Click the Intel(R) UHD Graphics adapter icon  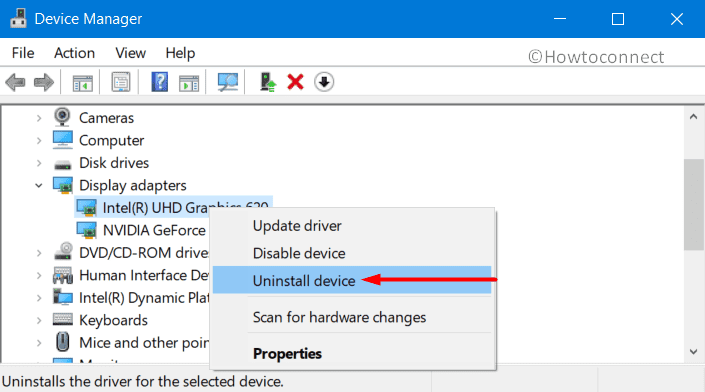tap(86, 208)
